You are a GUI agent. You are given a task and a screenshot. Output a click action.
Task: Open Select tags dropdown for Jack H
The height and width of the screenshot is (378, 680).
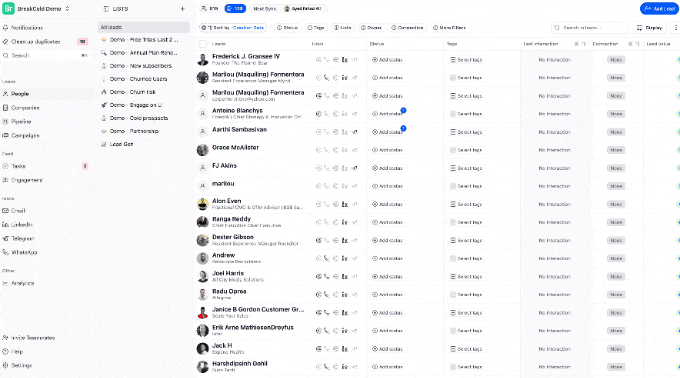click(x=466, y=349)
